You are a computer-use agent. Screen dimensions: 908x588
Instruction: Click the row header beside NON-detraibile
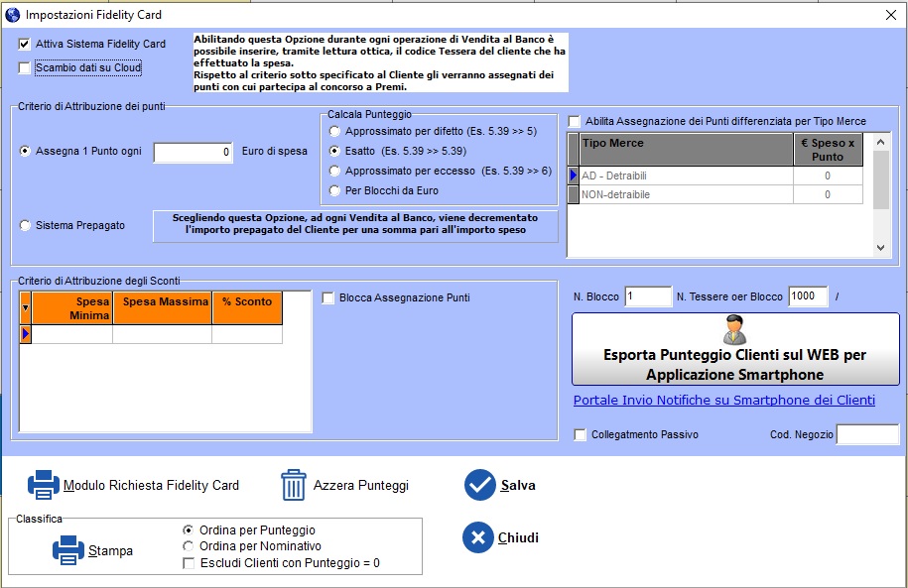click(x=574, y=194)
